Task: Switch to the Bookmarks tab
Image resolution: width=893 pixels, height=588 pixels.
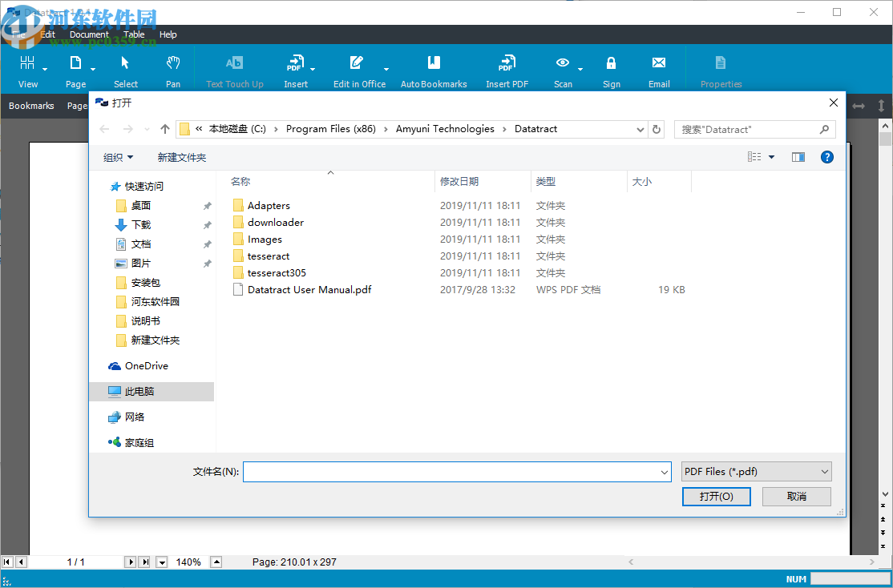Action: point(31,105)
